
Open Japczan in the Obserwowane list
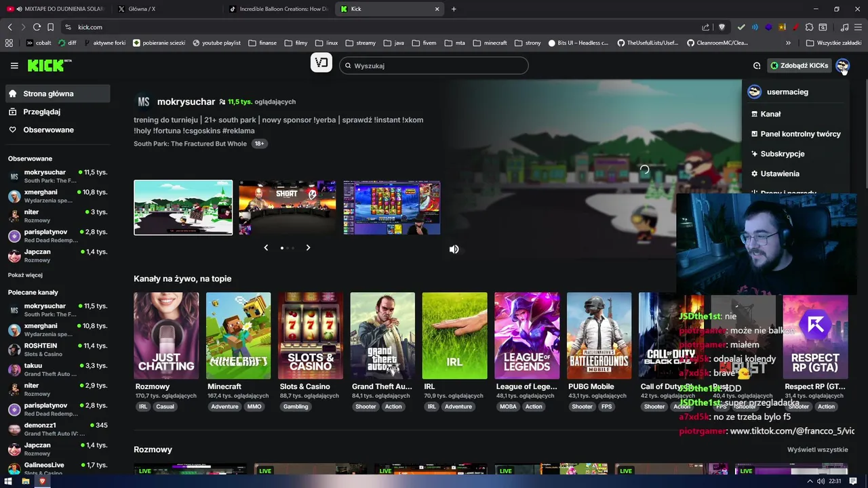pos(58,256)
